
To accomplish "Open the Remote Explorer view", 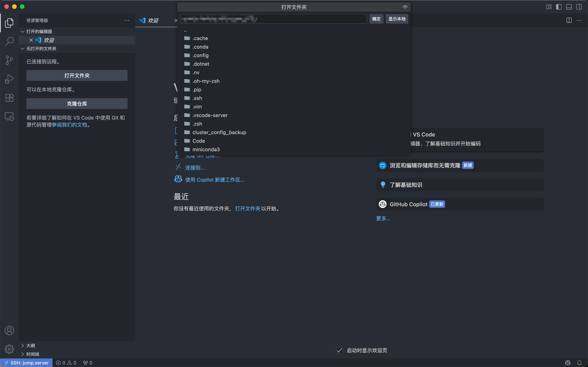I will click(x=9, y=116).
